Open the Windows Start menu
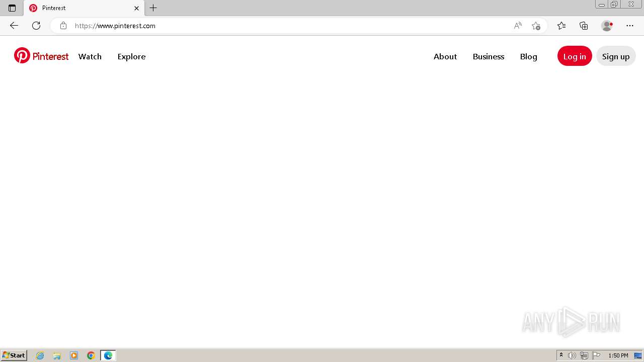This screenshot has height=362, width=644. point(14,355)
